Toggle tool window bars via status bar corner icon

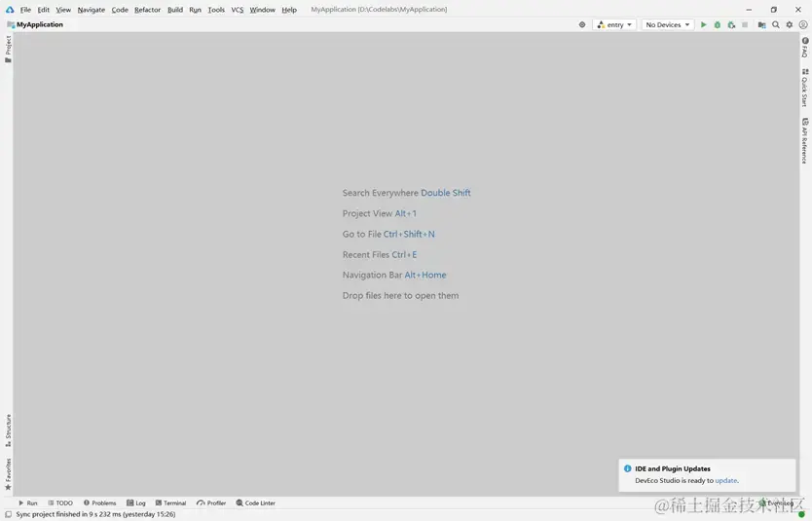coord(9,514)
